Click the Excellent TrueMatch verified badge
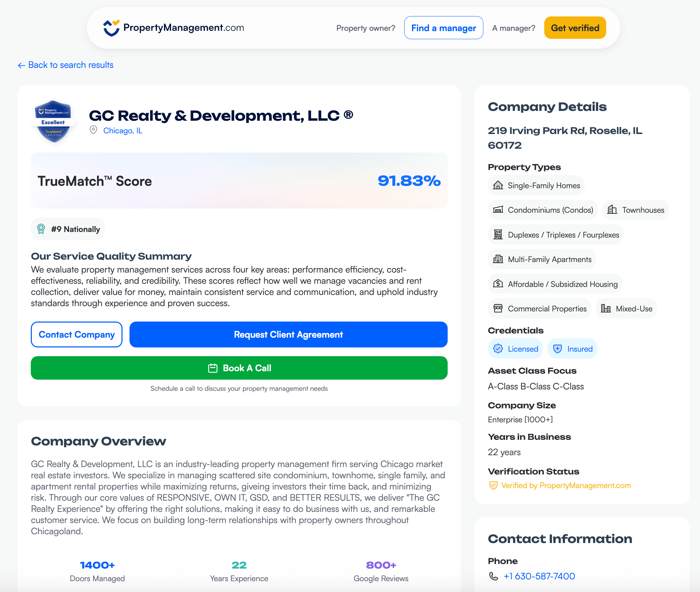 coord(53,121)
